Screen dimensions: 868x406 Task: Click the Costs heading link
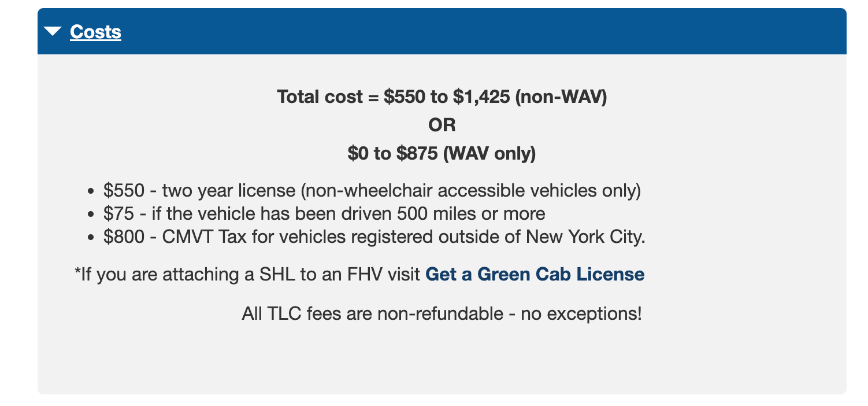[95, 32]
